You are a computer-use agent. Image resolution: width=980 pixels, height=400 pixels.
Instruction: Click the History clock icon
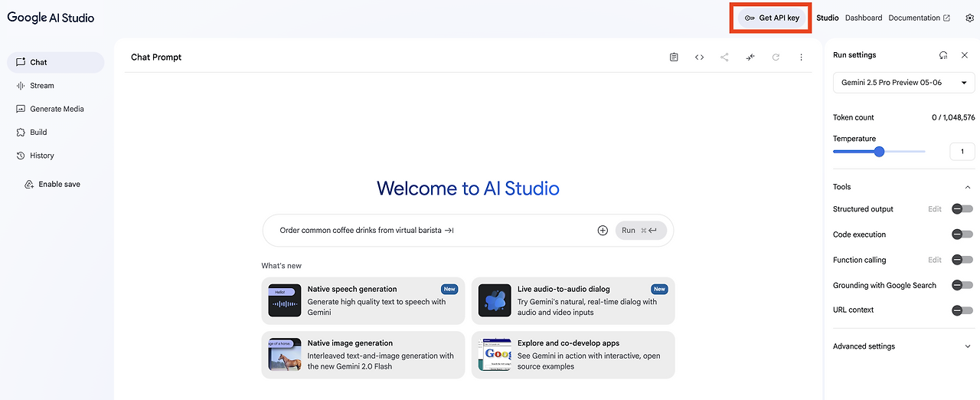coord(21,156)
